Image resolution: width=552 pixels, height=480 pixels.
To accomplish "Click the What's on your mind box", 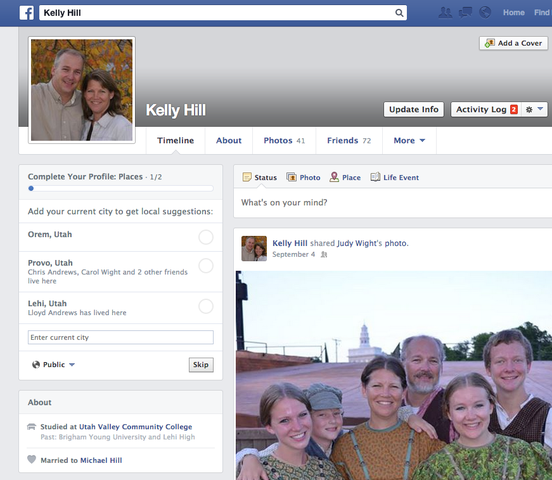I will coord(393,202).
